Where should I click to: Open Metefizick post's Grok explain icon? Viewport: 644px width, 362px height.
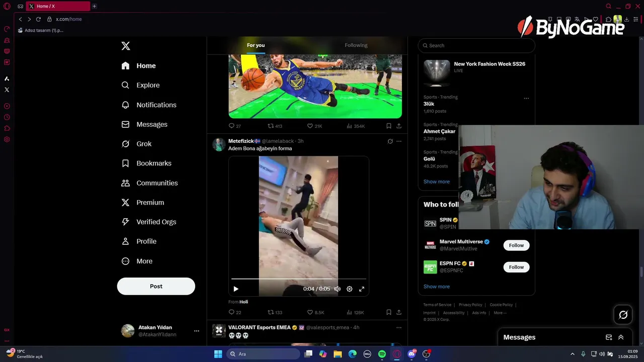390,141
